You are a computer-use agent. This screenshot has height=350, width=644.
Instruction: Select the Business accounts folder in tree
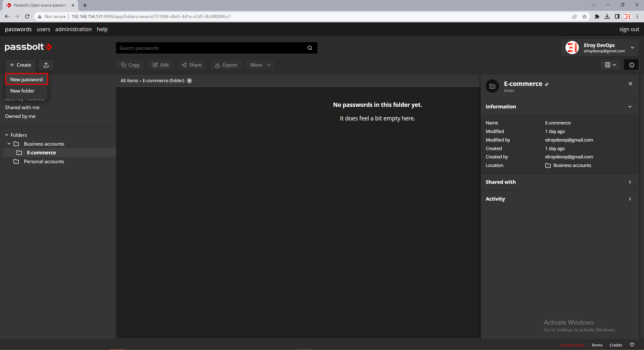coord(44,144)
